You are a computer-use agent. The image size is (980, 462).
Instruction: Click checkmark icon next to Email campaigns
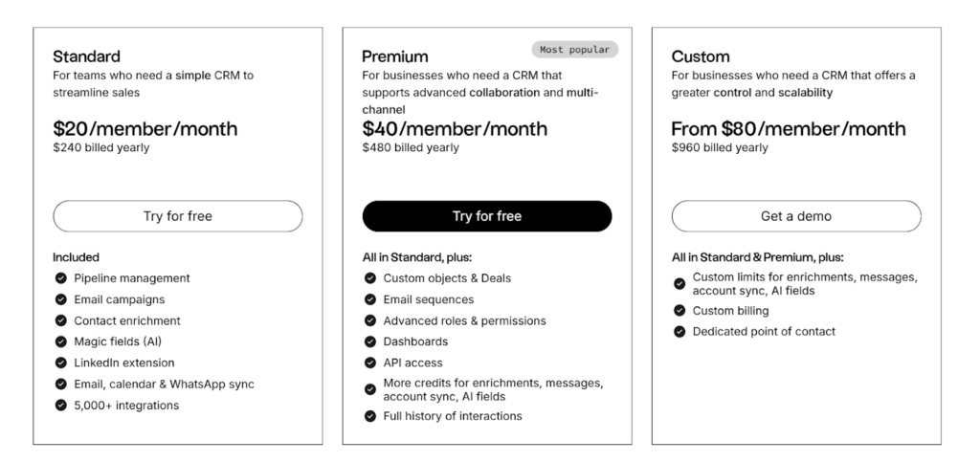pyautogui.click(x=61, y=299)
